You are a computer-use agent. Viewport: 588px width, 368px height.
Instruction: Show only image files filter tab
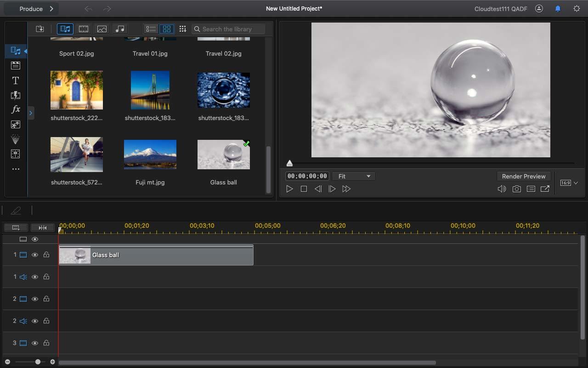(x=102, y=29)
